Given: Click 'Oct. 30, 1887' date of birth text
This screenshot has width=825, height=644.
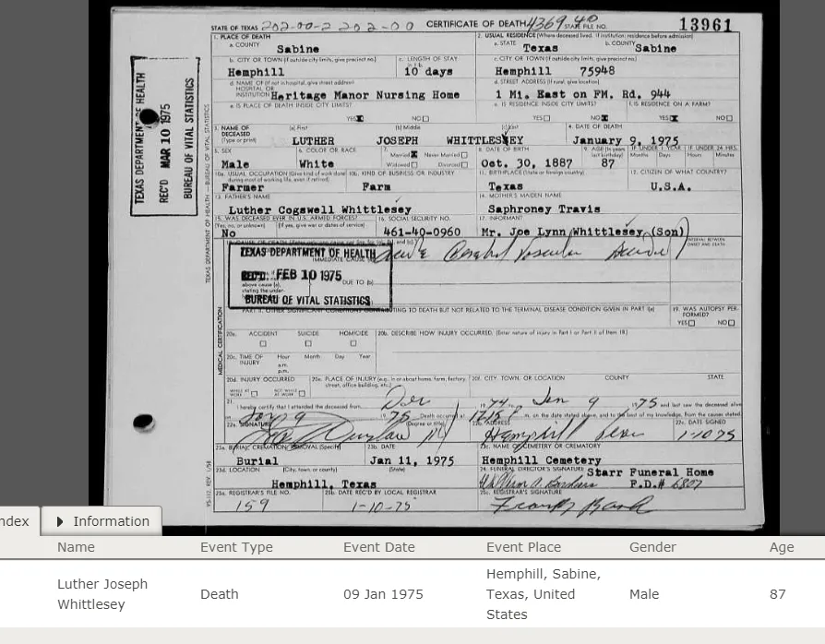Looking at the screenshot, I should click(527, 163).
